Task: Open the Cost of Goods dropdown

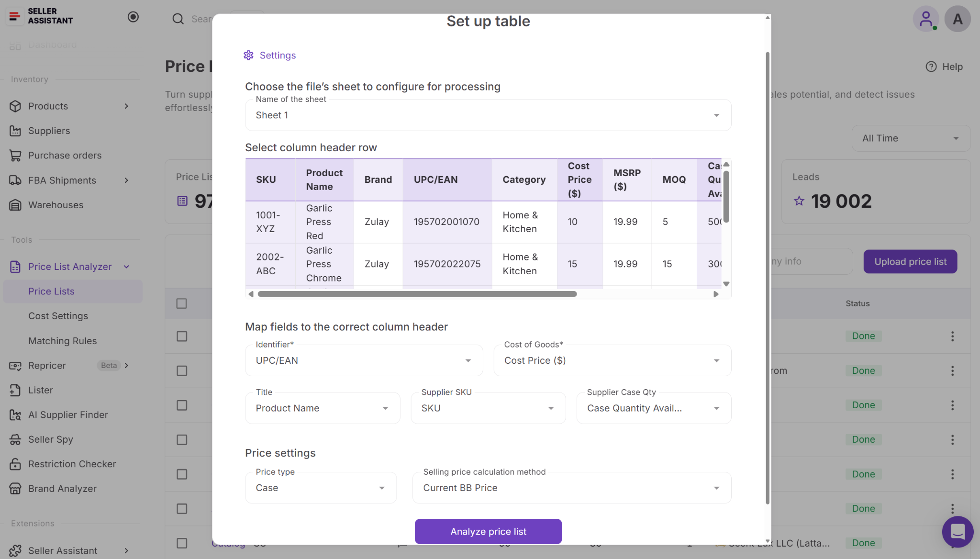Action: (612, 360)
